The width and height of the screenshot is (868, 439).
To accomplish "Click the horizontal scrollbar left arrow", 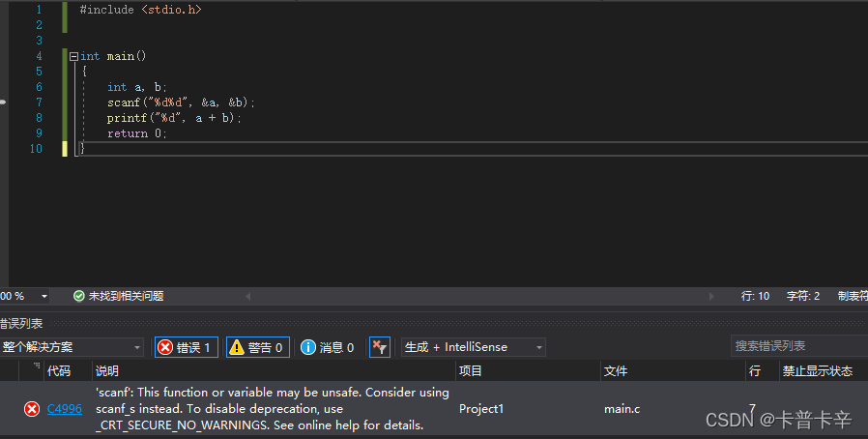I will click(x=248, y=296).
